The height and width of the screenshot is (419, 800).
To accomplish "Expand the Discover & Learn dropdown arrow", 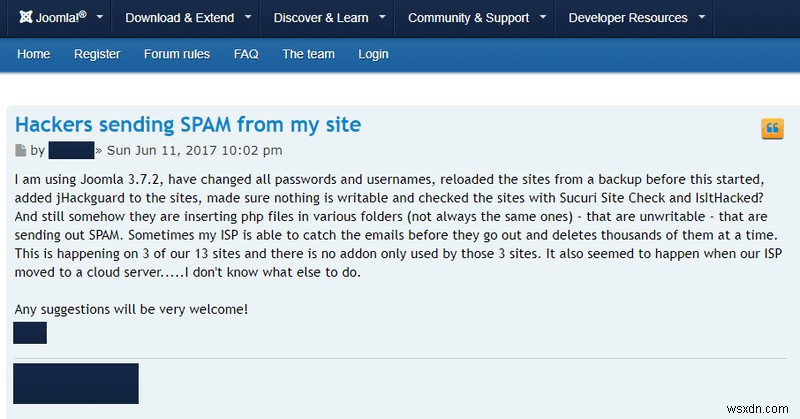I will [382, 17].
